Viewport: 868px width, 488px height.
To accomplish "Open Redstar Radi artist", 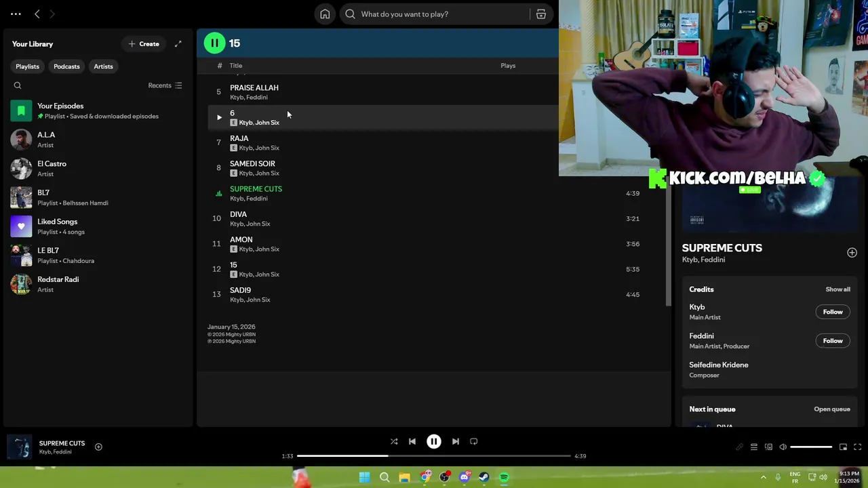I will click(x=98, y=284).
